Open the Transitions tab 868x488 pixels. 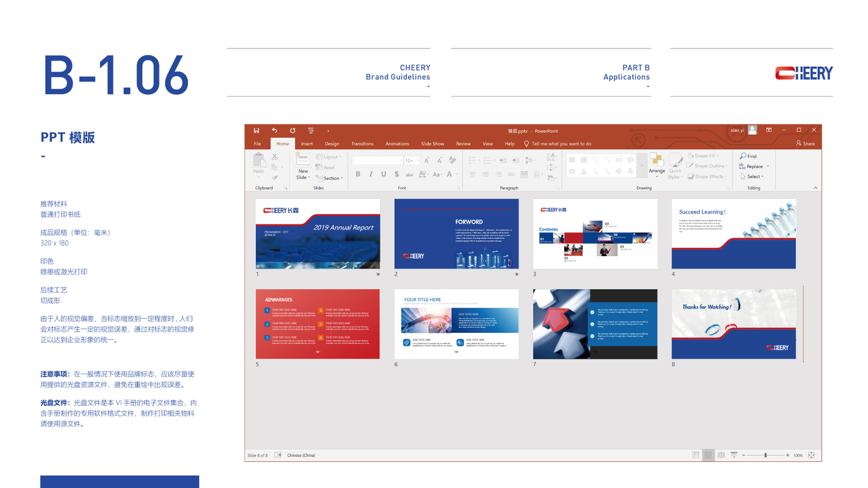point(362,144)
